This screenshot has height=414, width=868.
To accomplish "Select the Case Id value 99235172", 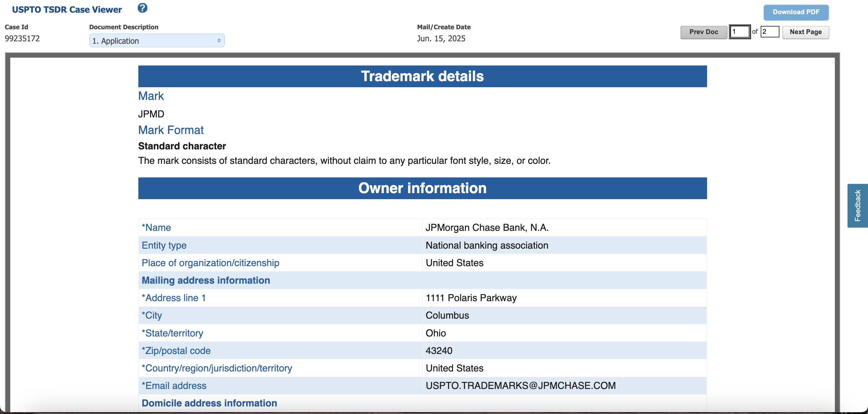I will point(22,38).
